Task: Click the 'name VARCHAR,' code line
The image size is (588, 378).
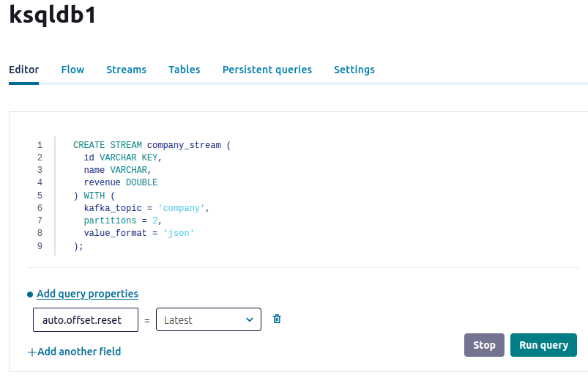Action: click(x=117, y=170)
